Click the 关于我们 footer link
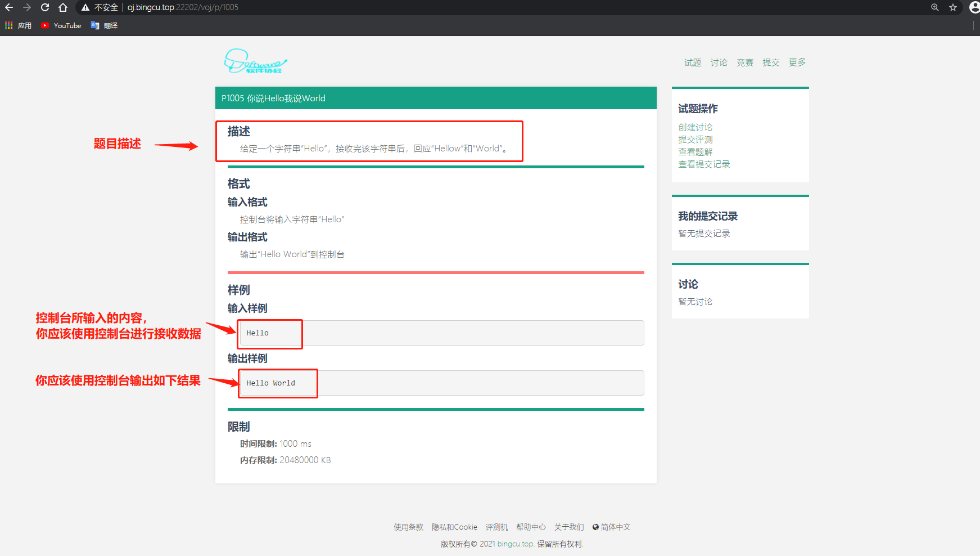This screenshot has width=980, height=556. point(569,527)
